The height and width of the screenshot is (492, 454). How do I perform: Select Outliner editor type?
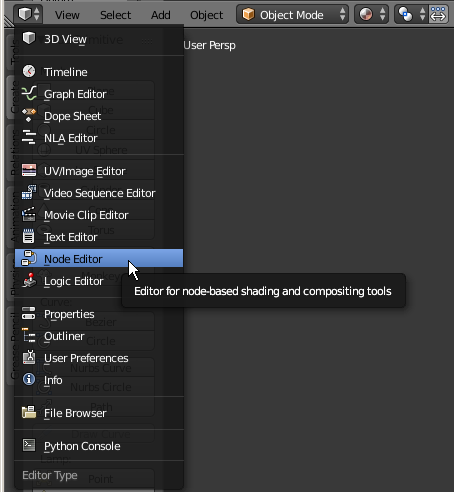coord(99,336)
